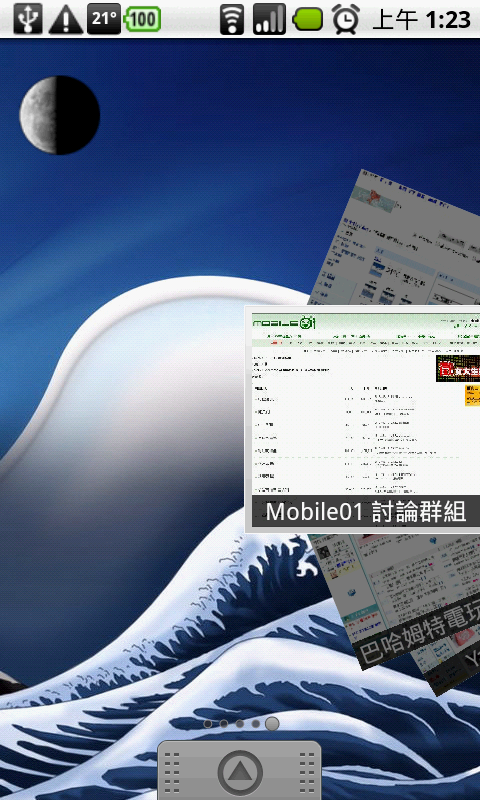The width and height of the screenshot is (480, 800).
Task: Tap the USB connection status icon
Action: (x=28, y=19)
